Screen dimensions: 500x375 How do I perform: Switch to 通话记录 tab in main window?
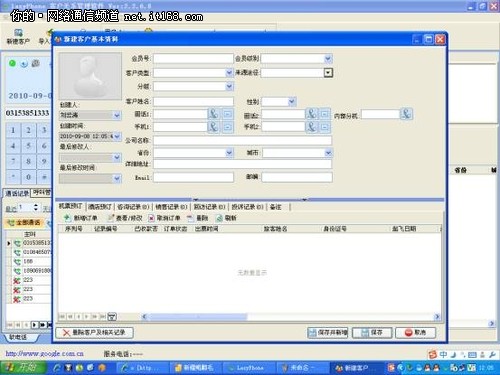point(16,193)
